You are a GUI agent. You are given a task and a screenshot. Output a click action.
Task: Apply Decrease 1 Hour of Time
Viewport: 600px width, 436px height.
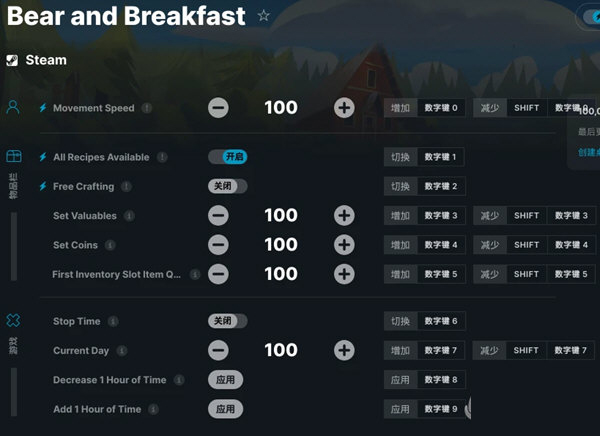click(226, 380)
